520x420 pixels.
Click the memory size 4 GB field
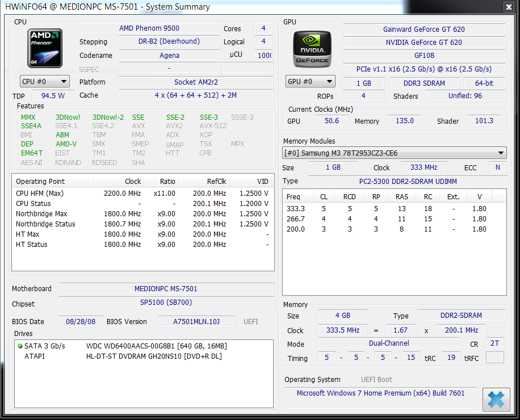[x=342, y=316]
